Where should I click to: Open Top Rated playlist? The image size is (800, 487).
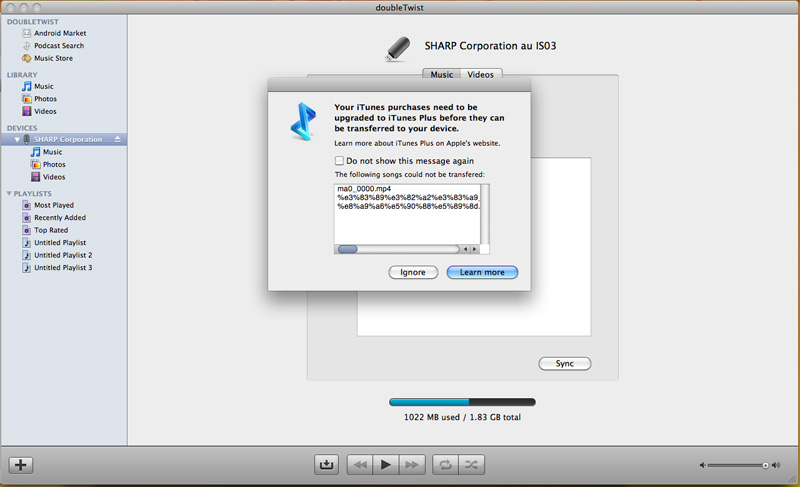click(x=51, y=230)
